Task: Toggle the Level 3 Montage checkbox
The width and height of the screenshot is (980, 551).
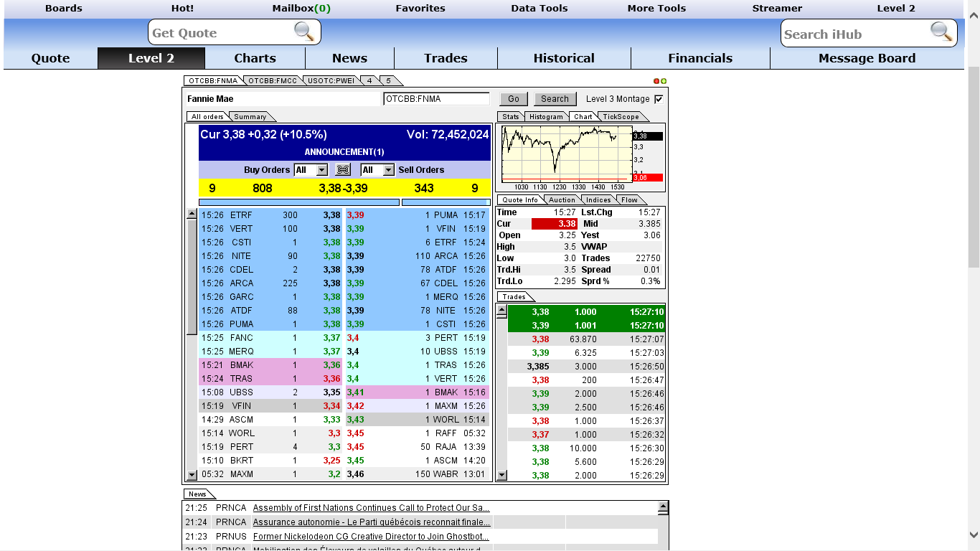Action: [659, 99]
